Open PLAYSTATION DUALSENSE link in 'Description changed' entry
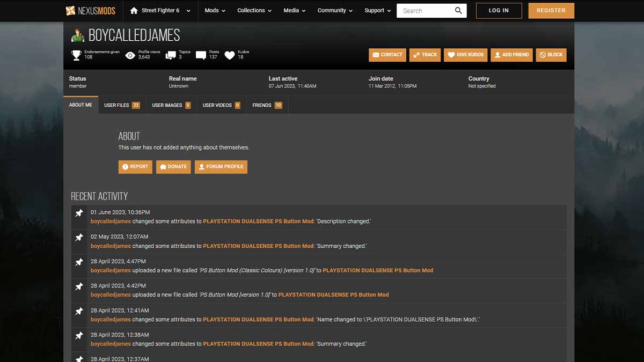 click(259, 221)
